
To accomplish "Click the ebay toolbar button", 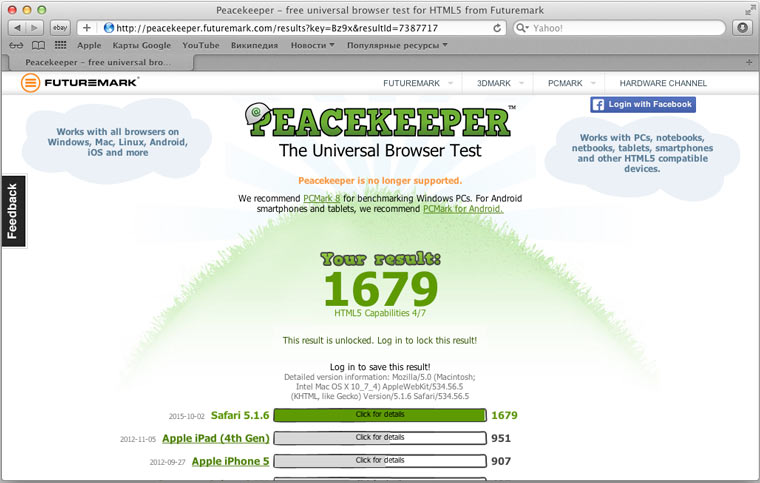I will click(60, 28).
